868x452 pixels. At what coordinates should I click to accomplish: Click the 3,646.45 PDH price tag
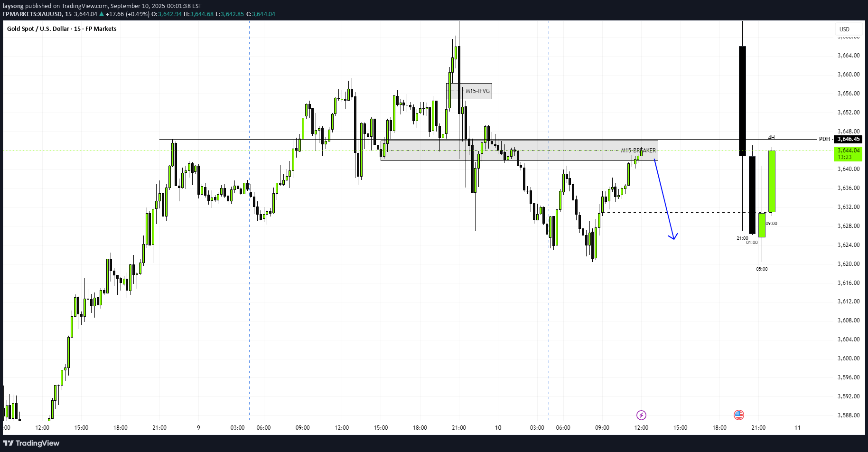click(848, 139)
